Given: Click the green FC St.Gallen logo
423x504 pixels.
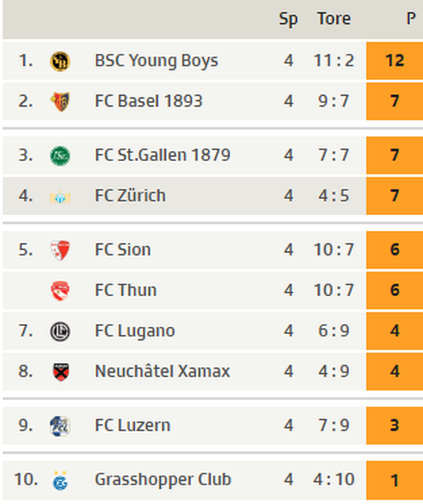Looking at the screenshot, I should (x=60, y=155).
